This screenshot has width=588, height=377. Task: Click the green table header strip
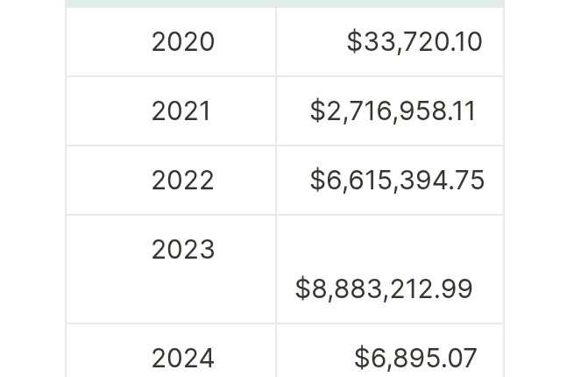284,4
